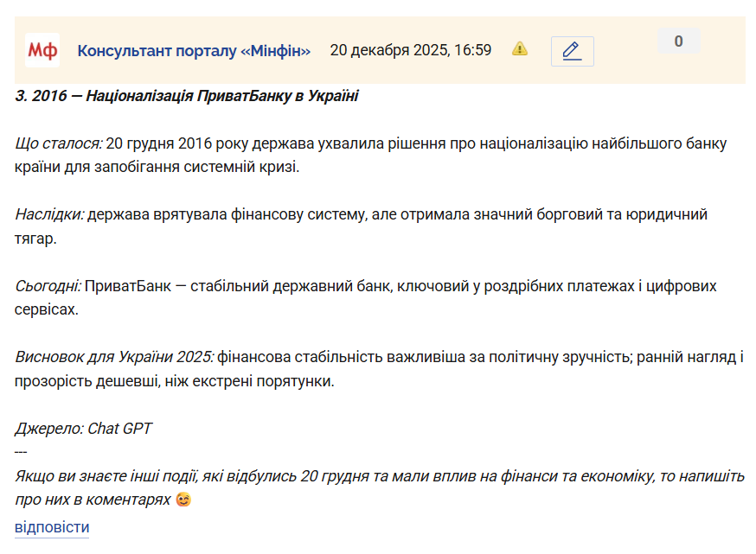Click the three-dash separator line below Джерело

(x=22, y=452)
